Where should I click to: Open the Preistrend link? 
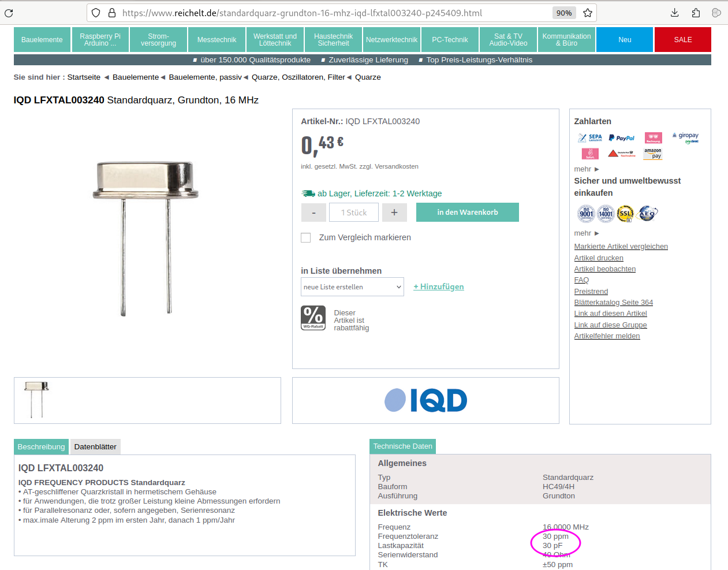coord(591,292)
